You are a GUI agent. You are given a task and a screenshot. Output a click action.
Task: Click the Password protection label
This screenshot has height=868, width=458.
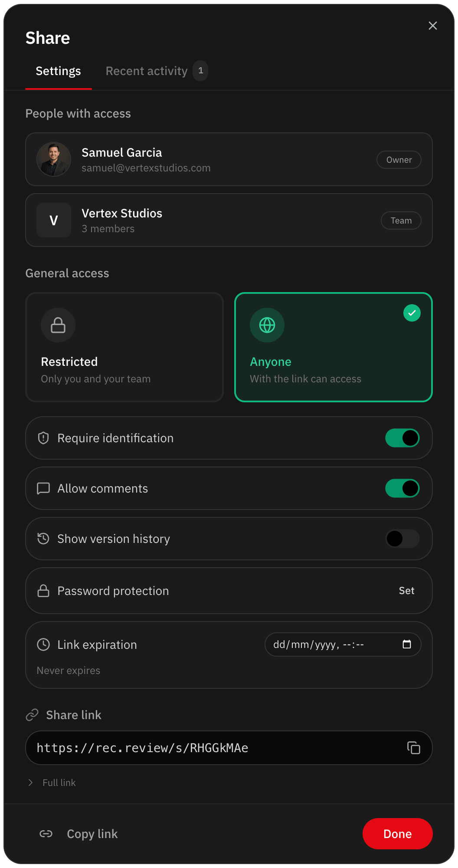point(113,591)
